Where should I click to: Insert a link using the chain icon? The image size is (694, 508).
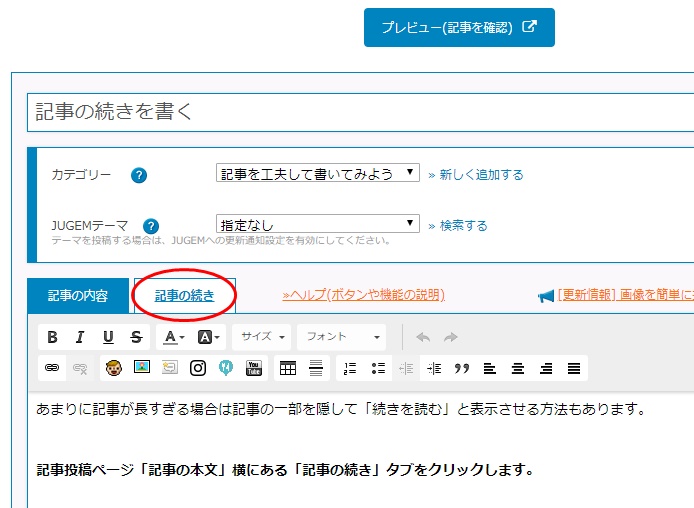pos(53,368)
